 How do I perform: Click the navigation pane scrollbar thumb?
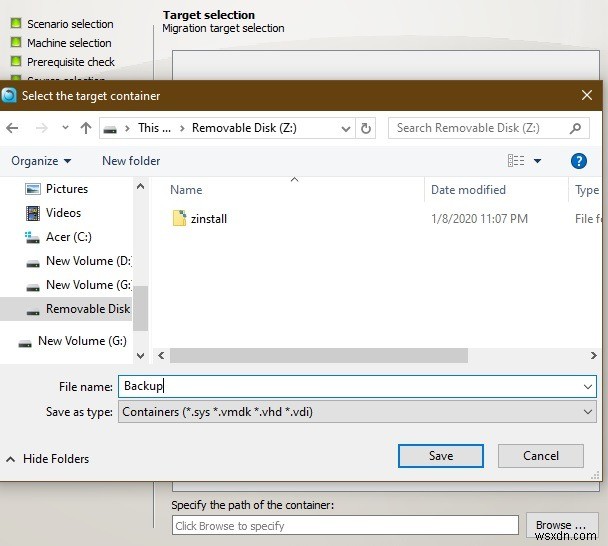tap(140, 308)
